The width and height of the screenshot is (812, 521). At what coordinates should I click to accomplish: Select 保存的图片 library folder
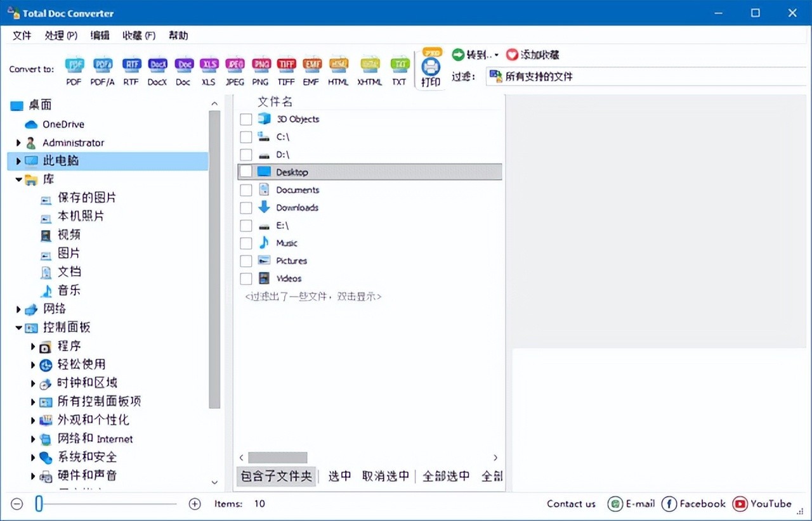click(87, 198)
